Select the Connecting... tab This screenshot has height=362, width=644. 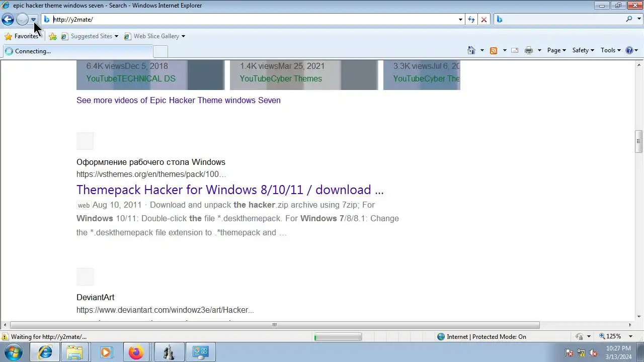77,51
